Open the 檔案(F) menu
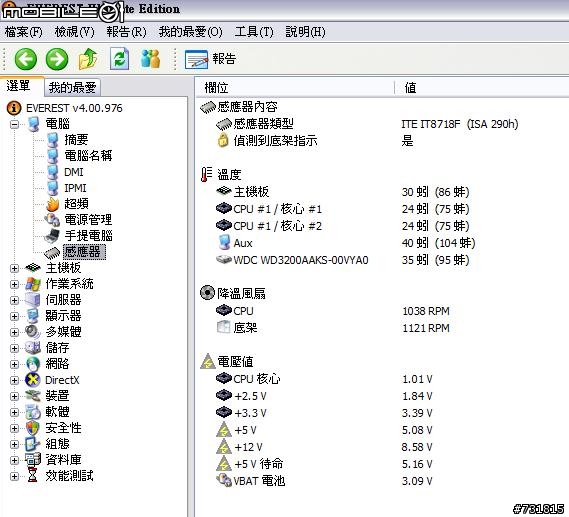The image size is (569, 517). [24, 32]
